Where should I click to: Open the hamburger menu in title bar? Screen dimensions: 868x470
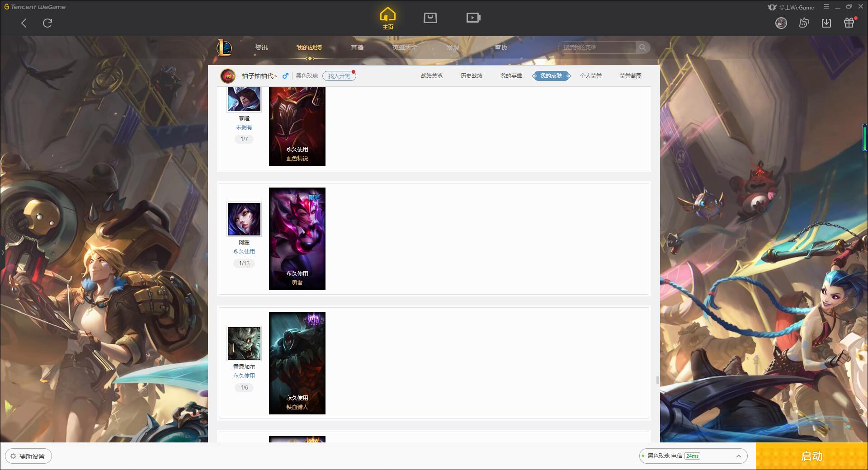(x=826, y=7)
